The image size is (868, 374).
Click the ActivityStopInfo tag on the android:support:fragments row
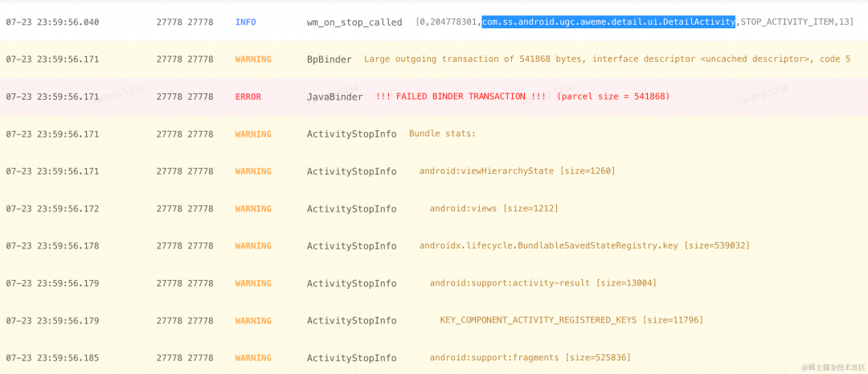351,358
